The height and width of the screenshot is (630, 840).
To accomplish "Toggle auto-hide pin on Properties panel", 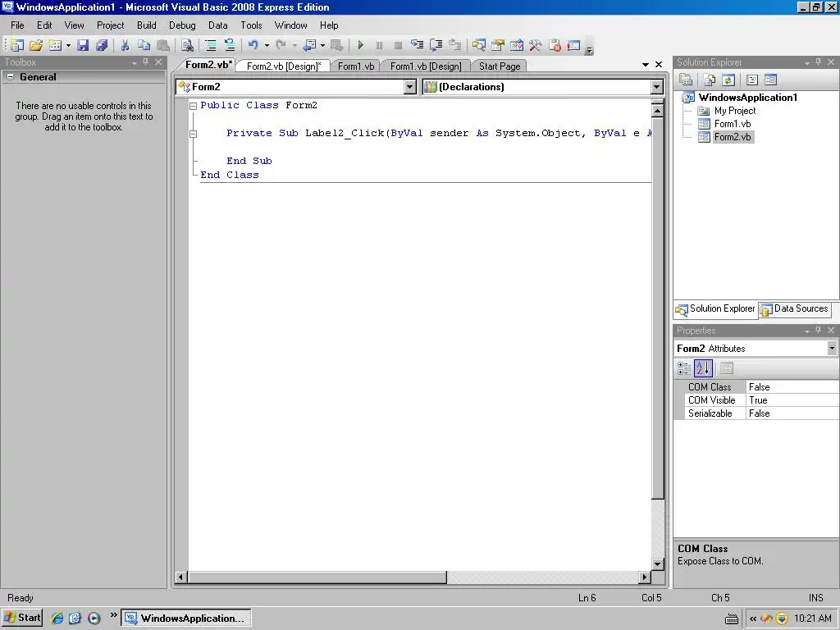I will (x=818, y=331).
